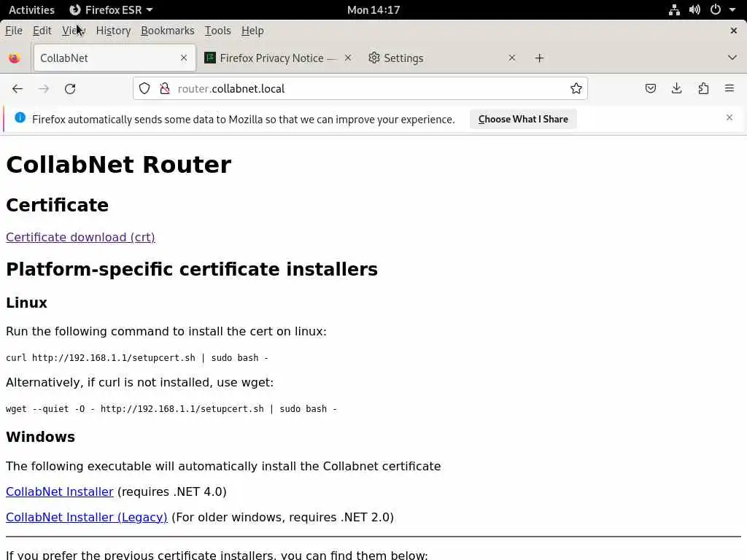The width and height of the screenshot is (747, 560).
Task: Close the Settings tab
Action: 511,58
